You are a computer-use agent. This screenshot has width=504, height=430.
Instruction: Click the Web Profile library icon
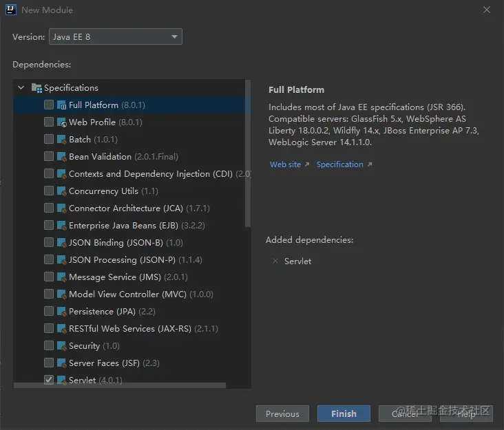coord(61,122)
